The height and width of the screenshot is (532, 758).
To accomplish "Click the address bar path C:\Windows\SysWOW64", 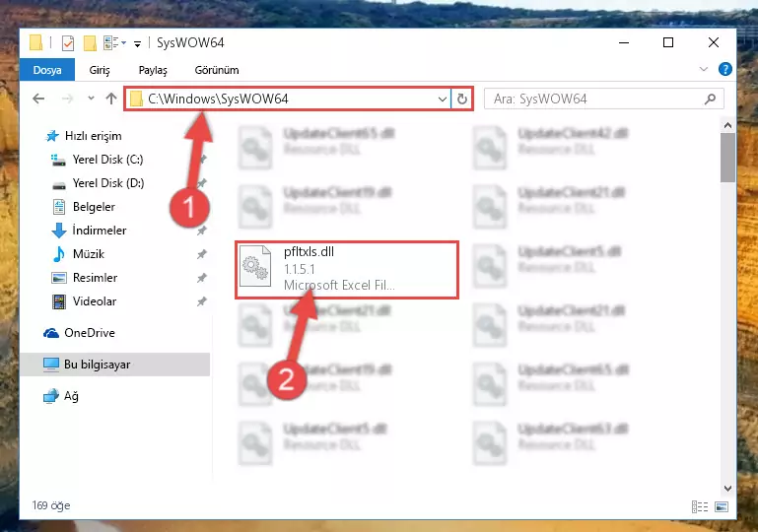I will pos(218,99).
